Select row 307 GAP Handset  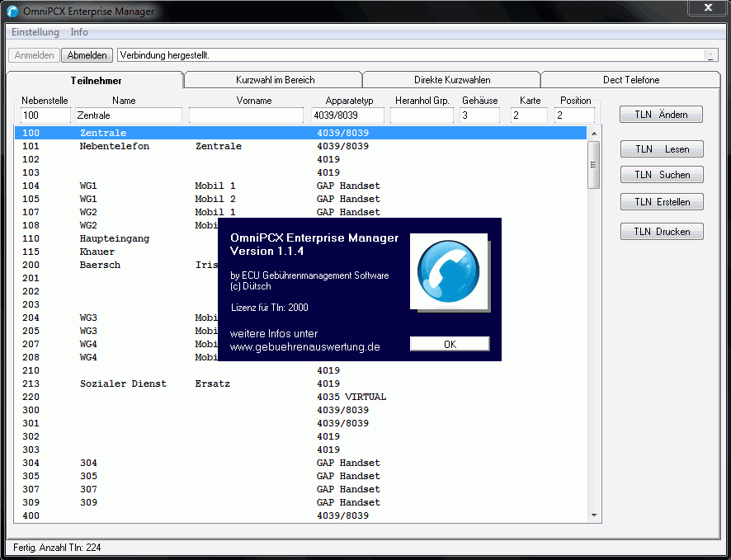tap(300, 489)
